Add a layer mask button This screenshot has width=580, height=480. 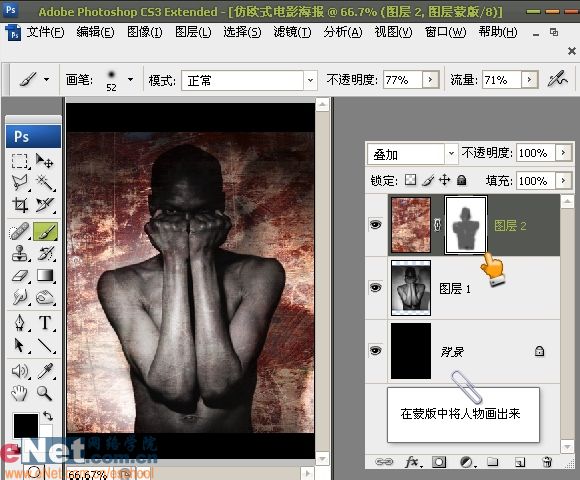[439, 462]
